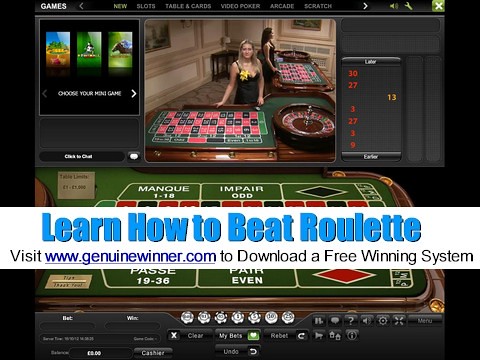The image size is (480, 360).
Task: Select the third betting chip
Action: pos(221,317)
